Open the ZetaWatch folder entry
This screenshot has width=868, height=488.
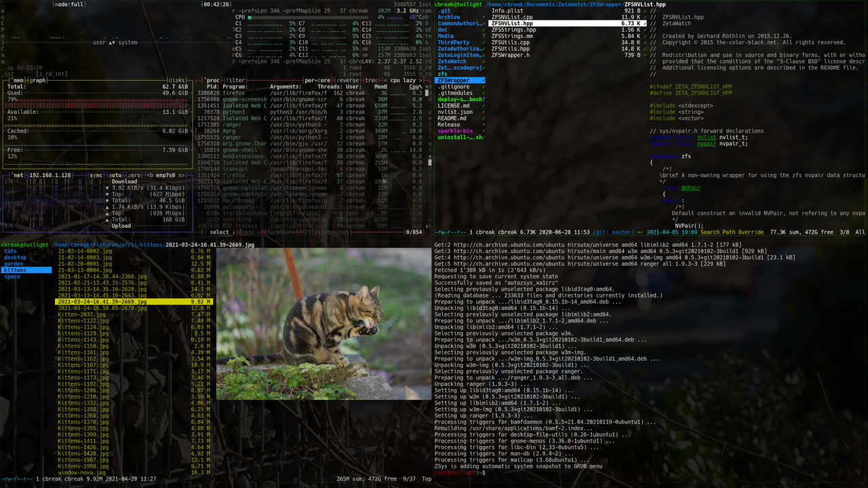[460, 62]
